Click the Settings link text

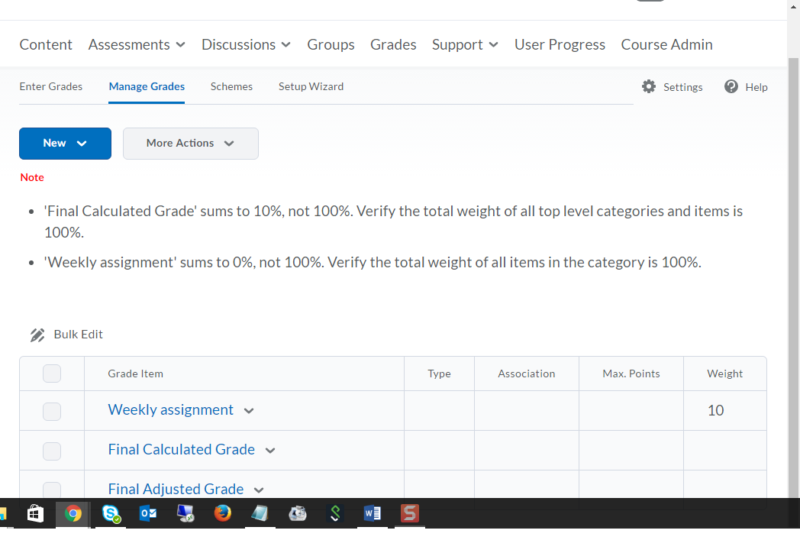click(x=683, y=87)
